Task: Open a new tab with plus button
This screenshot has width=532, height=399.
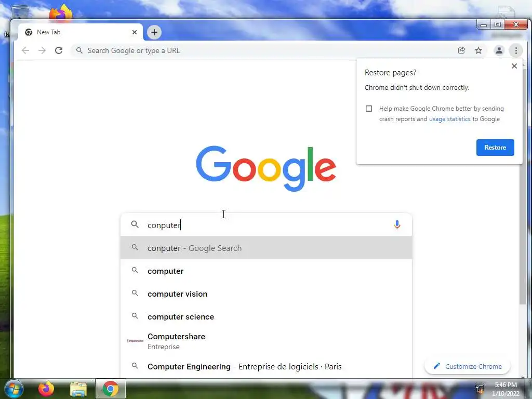Action: [x=154, y=32]
